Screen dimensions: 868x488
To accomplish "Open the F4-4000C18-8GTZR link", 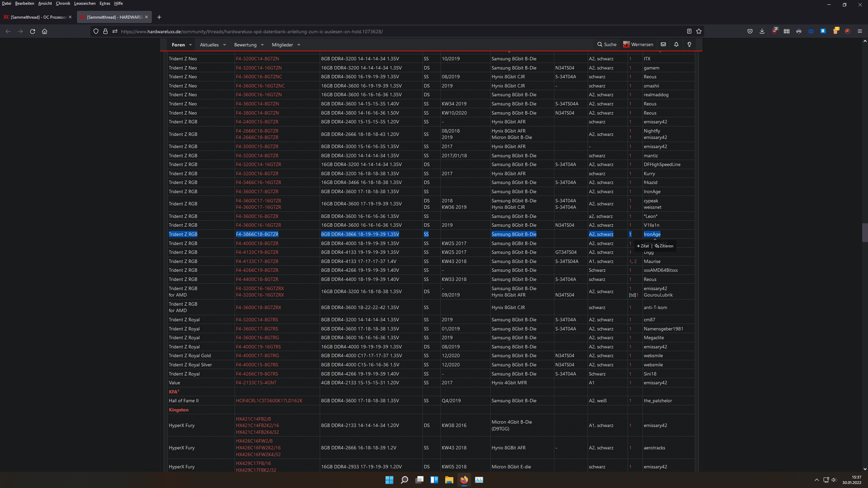I will 257,243.
